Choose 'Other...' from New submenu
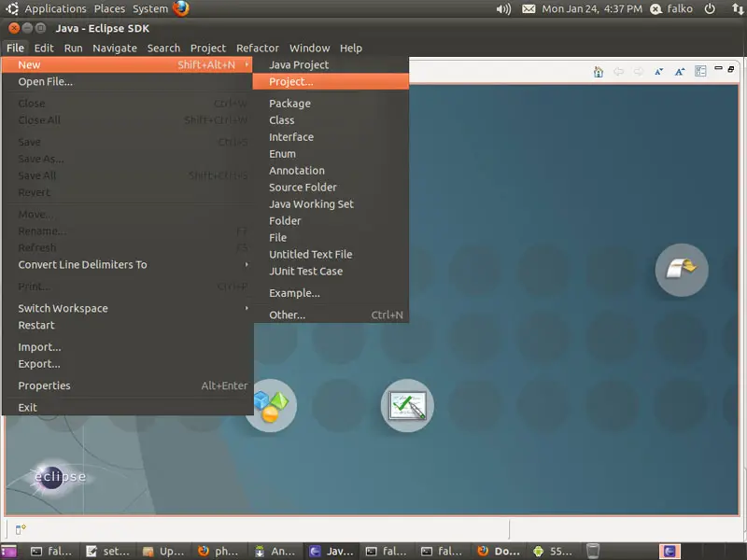This screenshot has height=560, width=747. pos(331,315)
